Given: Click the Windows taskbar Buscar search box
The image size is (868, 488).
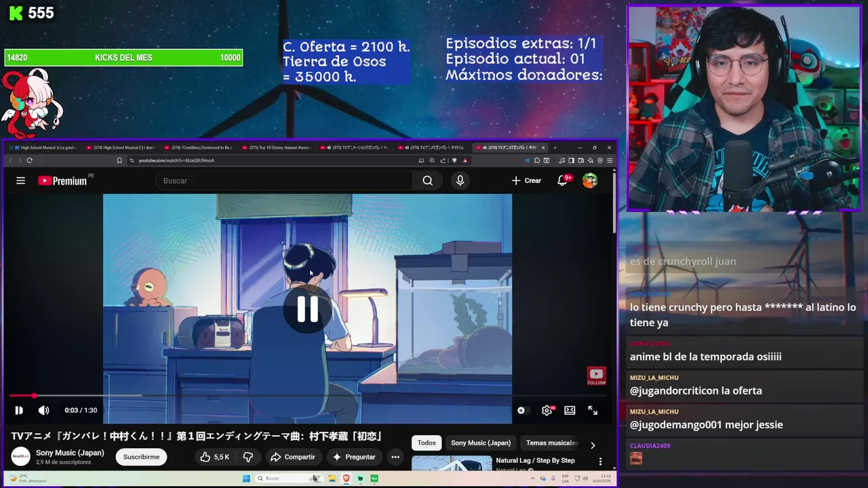Looking at the screenshot, I should (x=289, y=479).
